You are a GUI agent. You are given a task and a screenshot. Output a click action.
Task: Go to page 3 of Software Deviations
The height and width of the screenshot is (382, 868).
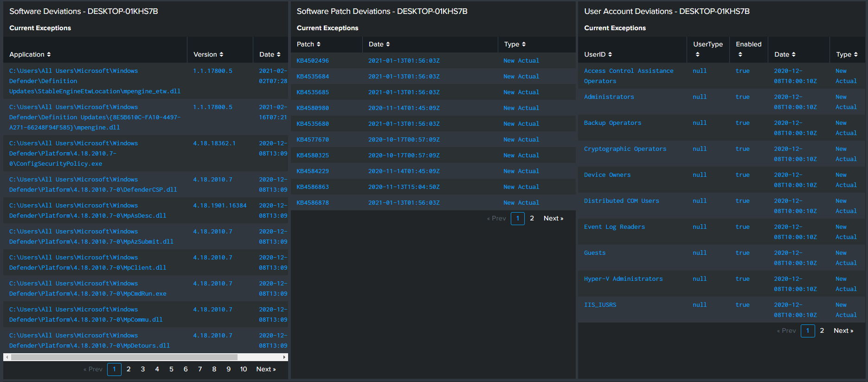click(x=143, y=369)
